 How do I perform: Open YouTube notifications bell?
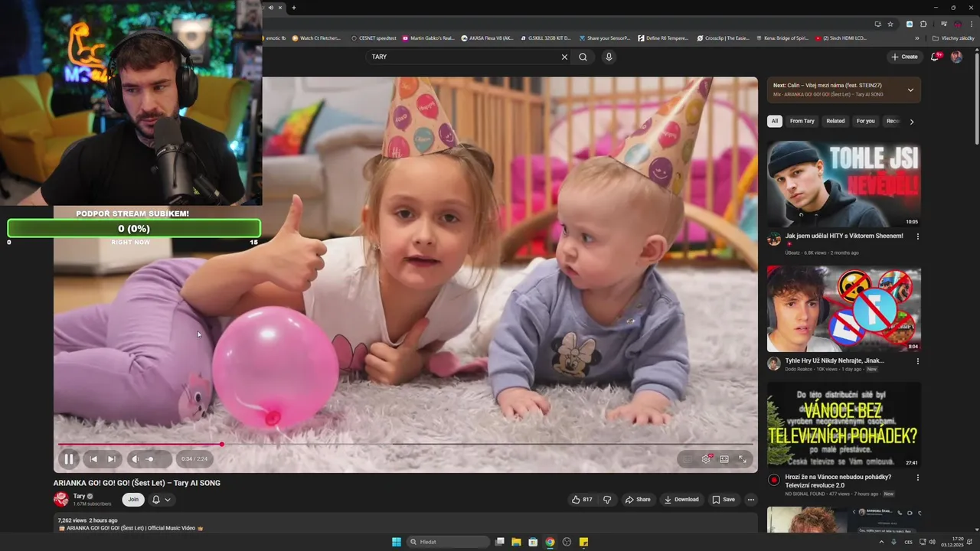[x=935, y=57]
